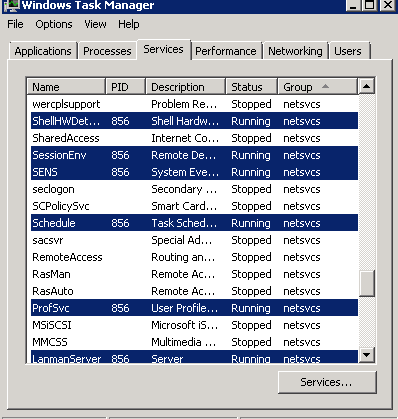Sort by the Status column header
This screenshot has height=419, width=398.
coord(251,87)
